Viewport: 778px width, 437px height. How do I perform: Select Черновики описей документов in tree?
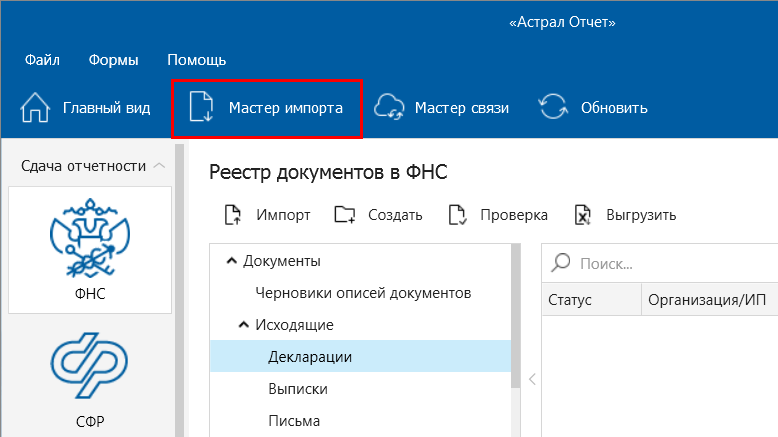click(x=363, y=293)
